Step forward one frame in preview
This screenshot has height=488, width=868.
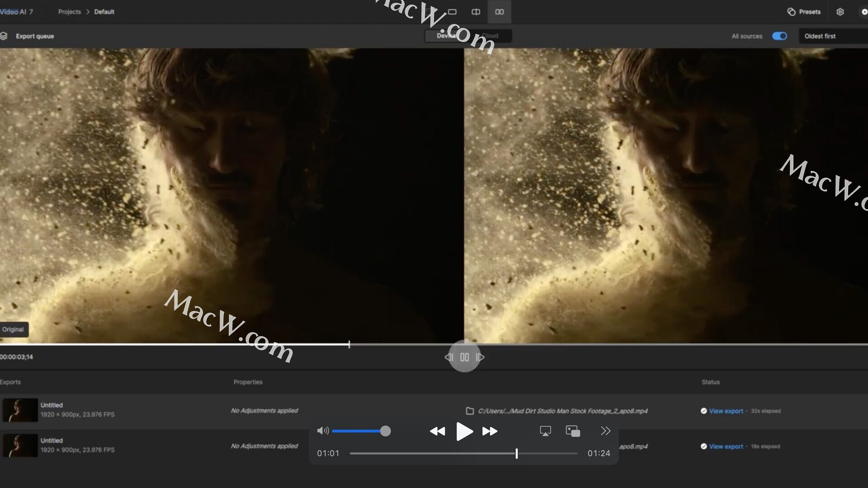(480, 357)
